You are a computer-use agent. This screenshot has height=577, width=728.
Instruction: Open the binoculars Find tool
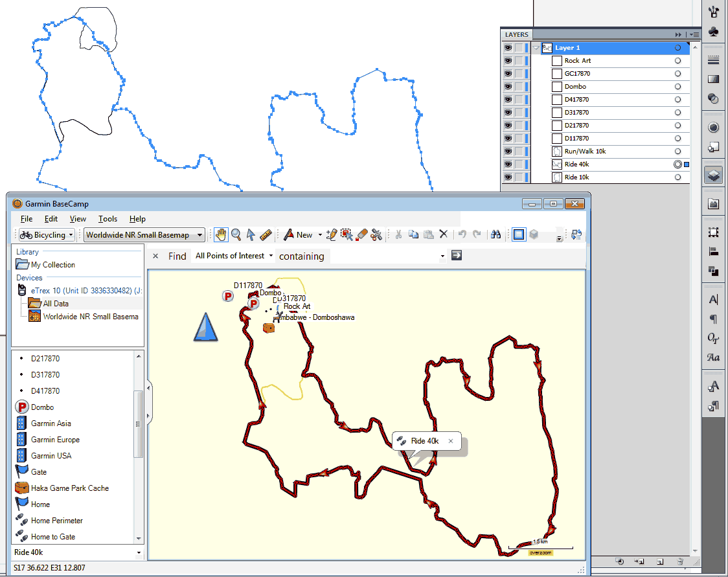click(x=496, y=234)
